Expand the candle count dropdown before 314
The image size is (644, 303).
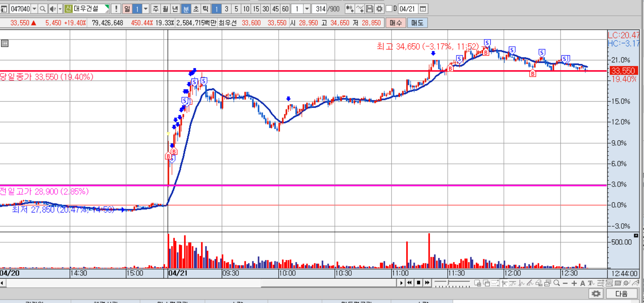tap(307, 9)
